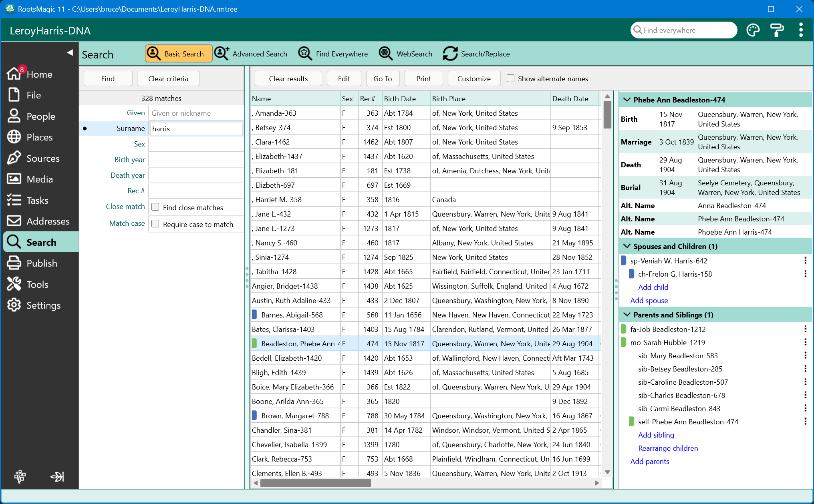Open the WebSearch tool
814x504 pixels.
click(x=406, y=54)
